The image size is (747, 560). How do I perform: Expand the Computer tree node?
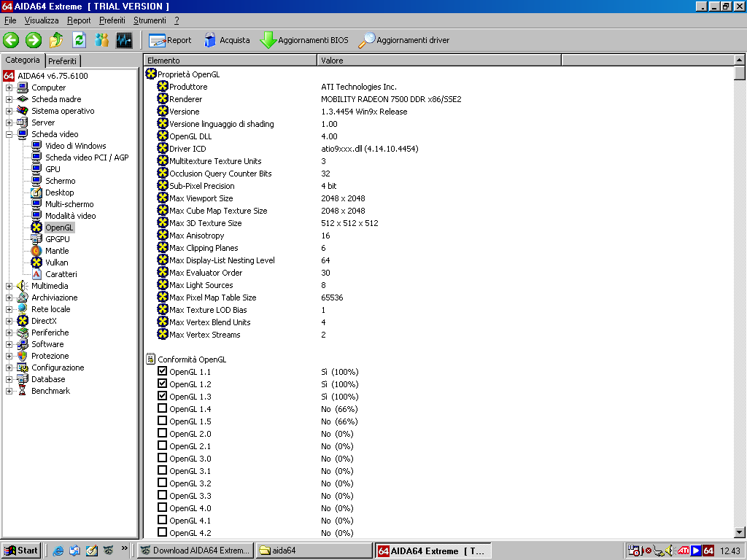9,87
